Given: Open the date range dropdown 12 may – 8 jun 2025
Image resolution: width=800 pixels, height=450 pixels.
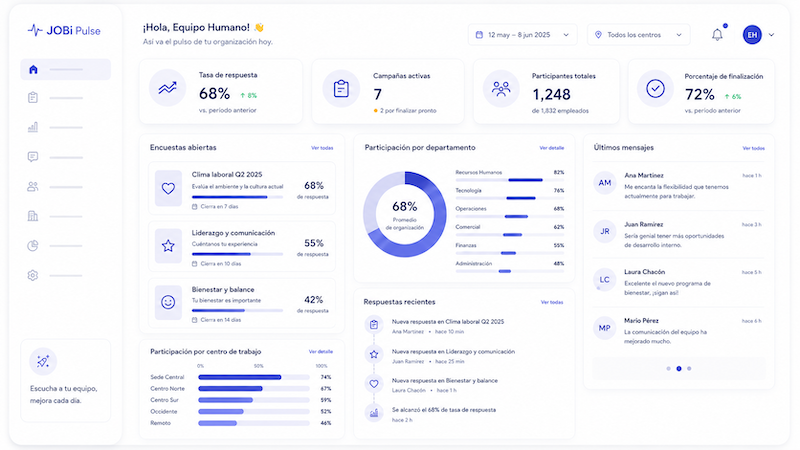Looking at the screenshot, I should coord(522,35).
